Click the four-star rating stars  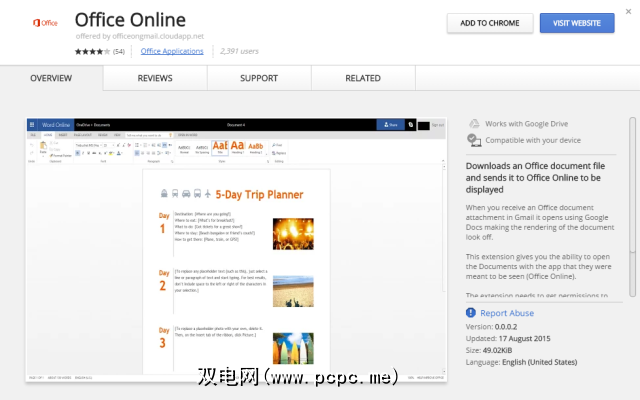[x=92, y=51]
